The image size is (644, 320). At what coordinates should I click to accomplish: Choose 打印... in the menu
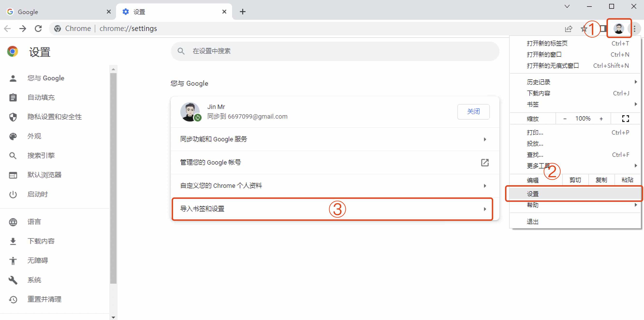[575, 132]
